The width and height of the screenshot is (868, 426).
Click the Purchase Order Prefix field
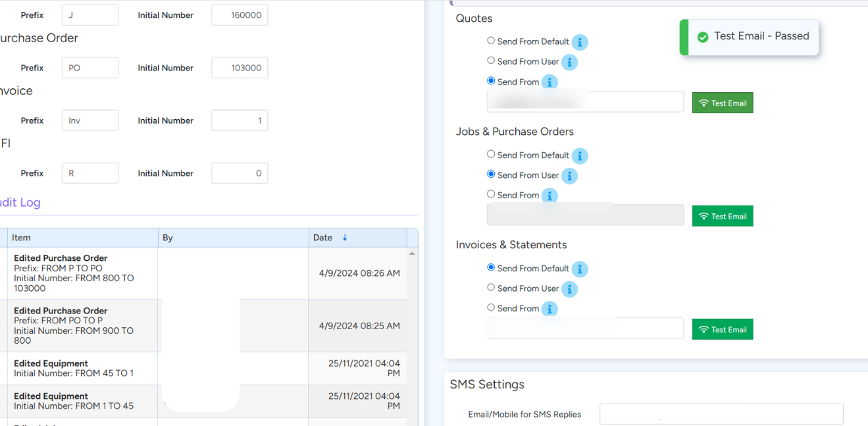tap(90, 68)
